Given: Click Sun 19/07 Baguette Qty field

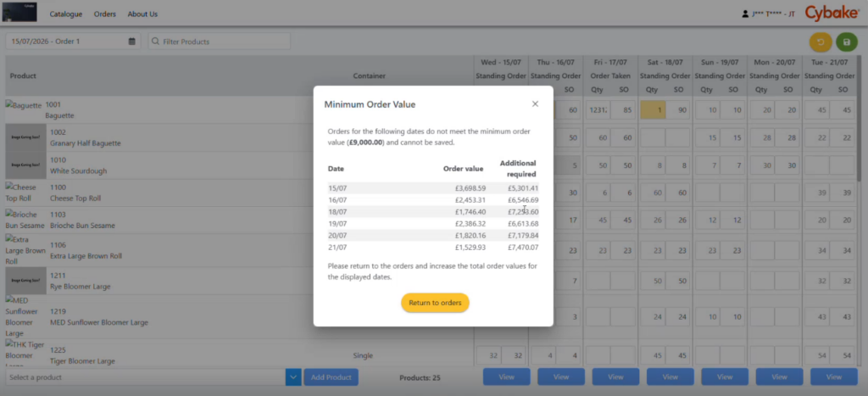Looking at the screenshot, I should coord(708,110).
